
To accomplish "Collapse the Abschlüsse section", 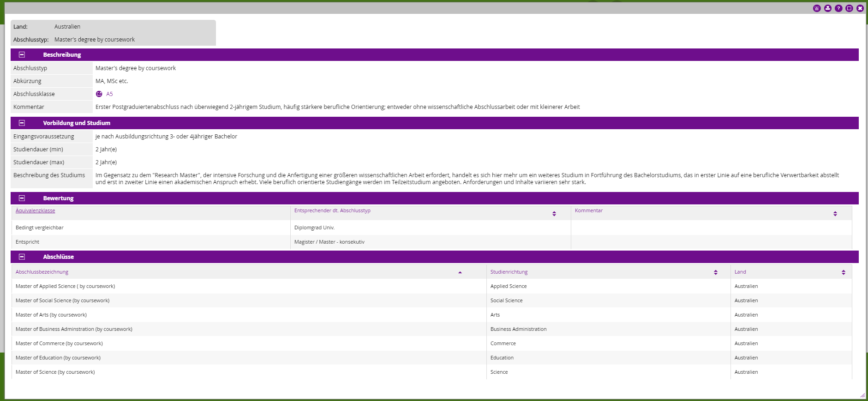I will point(22,257).
